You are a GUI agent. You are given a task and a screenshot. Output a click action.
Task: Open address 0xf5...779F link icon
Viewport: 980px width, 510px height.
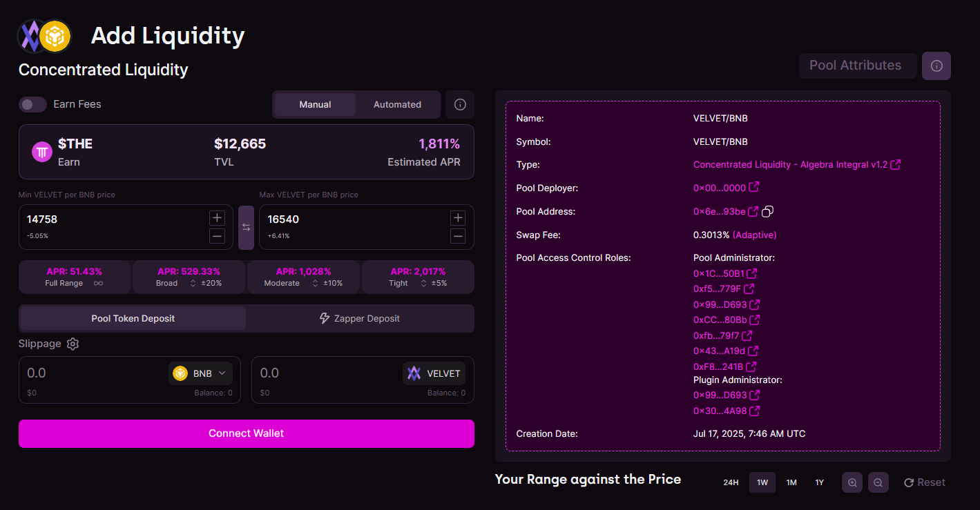point(749,289)
